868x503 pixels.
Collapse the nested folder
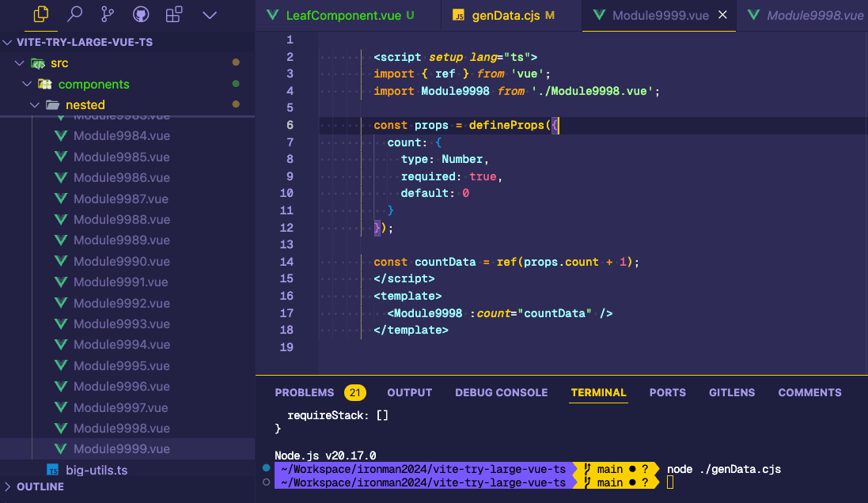pos(34,104)
